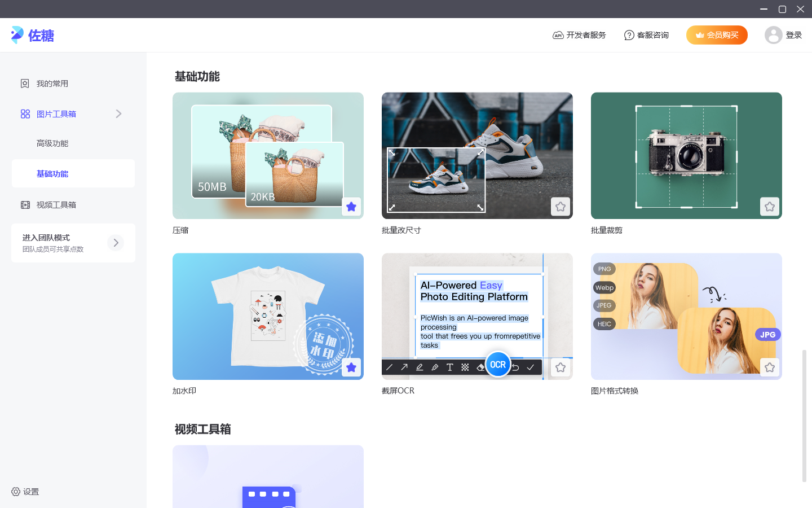Favorite the 批量改尺寸 tool star
This screenshot has width=812, height=508.
coord(561,207)
